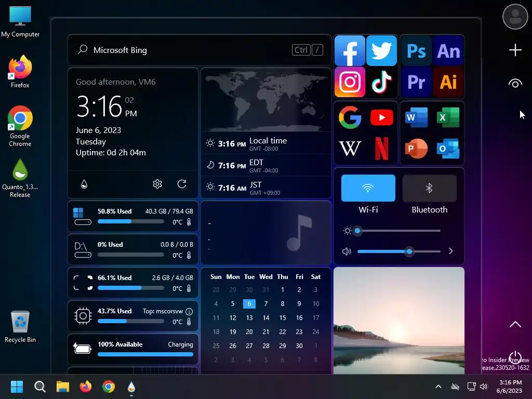
Task: Click the power icon in the right sidebar
Action: point(515,357)
